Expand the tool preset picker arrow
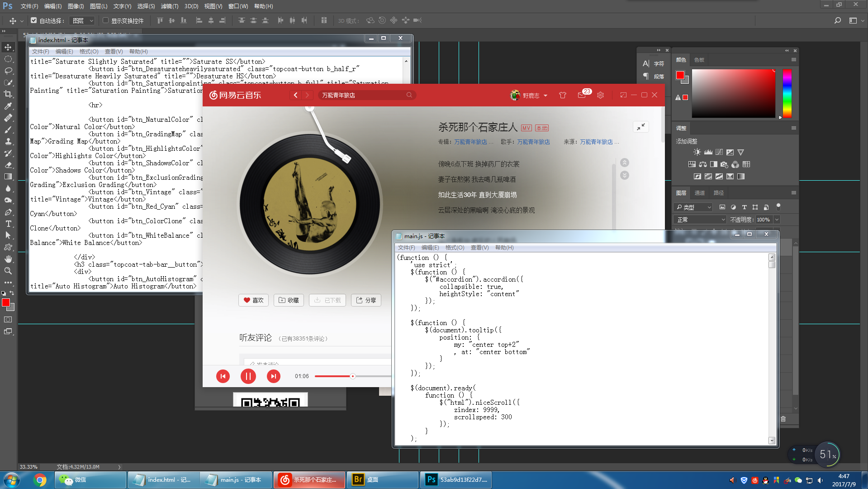The image size is (868, 489). pyautogui.click(x=22, y=20)
